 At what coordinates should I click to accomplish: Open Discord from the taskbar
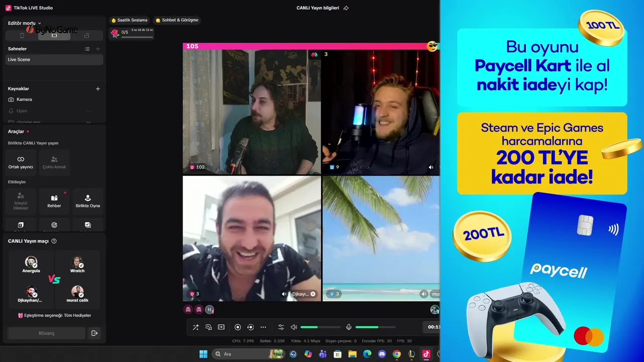(x=382, y=354)
